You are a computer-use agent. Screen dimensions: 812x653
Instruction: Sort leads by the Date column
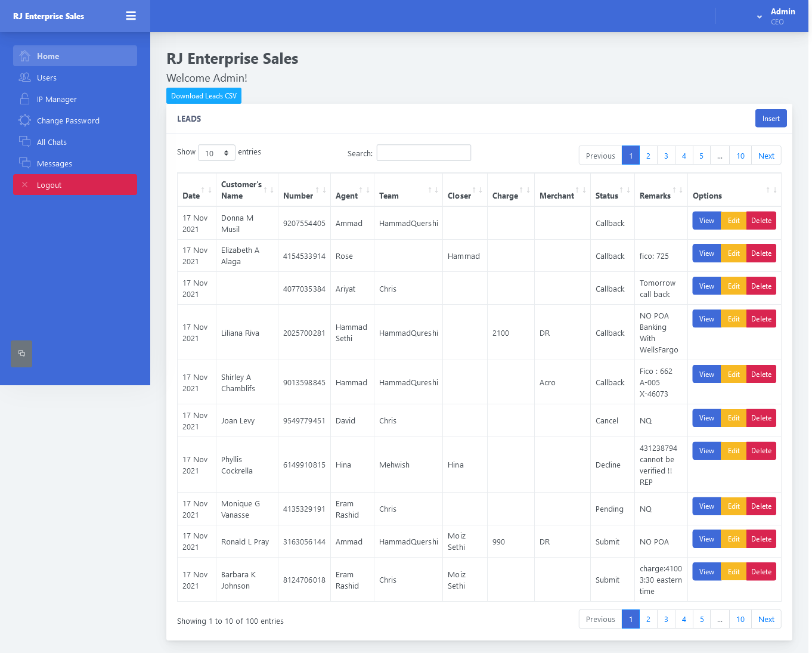tap(191, 196)
